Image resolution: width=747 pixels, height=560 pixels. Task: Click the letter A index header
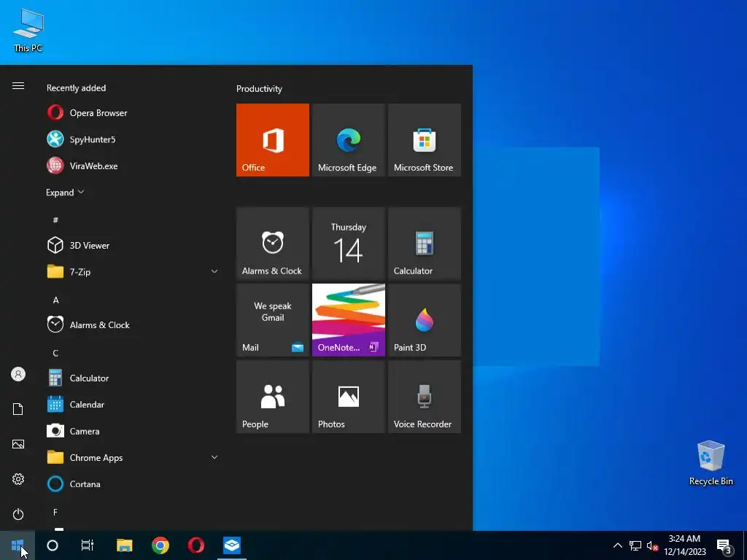pos(55,300)
